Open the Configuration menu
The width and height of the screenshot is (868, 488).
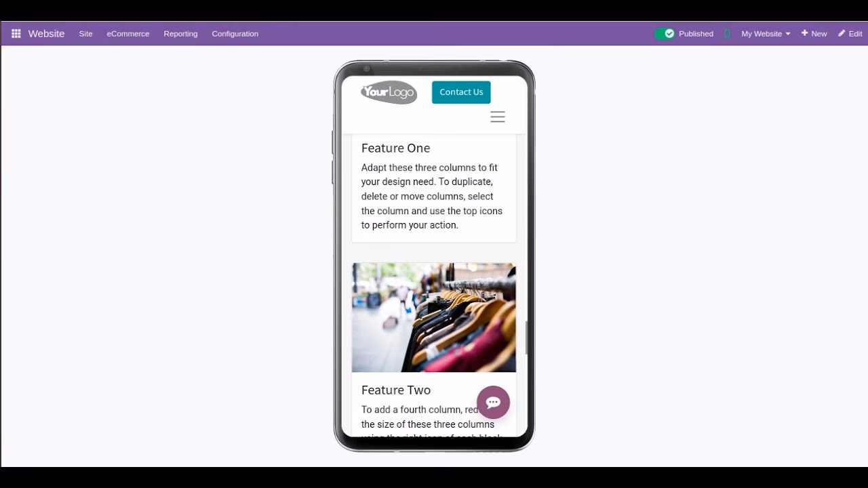(235, 33)
